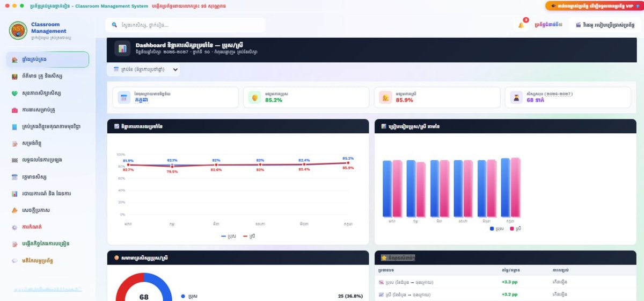The width and height of the screenshot is (644, 301).
Task: Click the dashboard chart icon in dark header
Action: click(122, 48)
